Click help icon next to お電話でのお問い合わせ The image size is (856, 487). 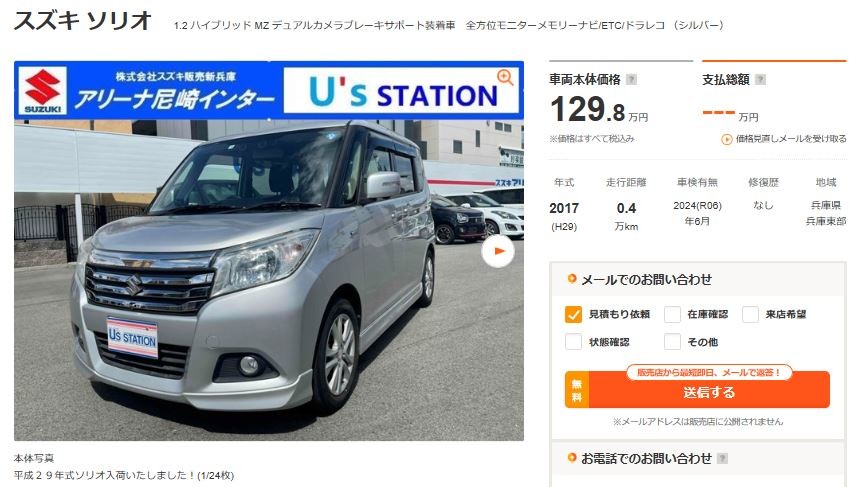(722, 459)
